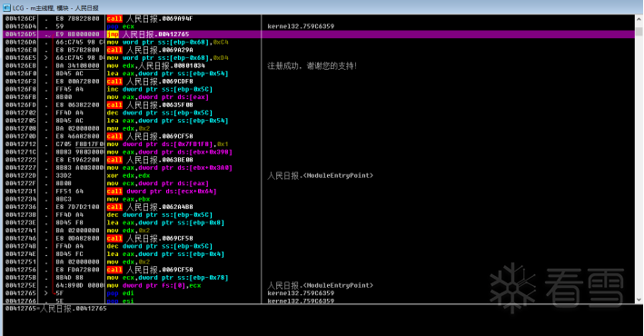
Task: Click kernel32.759C6359 comment beside pop ecx
Action: coord(301,26)
